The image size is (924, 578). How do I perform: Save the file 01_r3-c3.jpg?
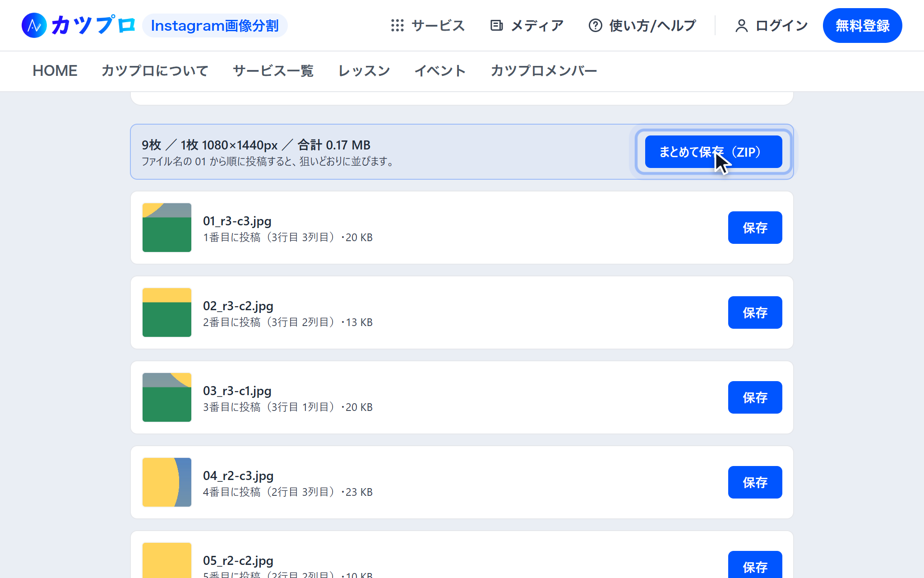pos(755,228)
